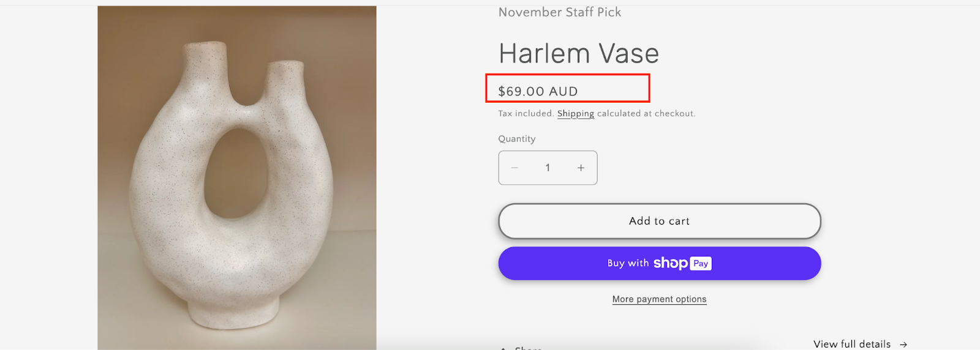This screenshot has height=350, width=980.
Task: Click the Tax included text
Action: pyautogui.click(x=526, y=113)
